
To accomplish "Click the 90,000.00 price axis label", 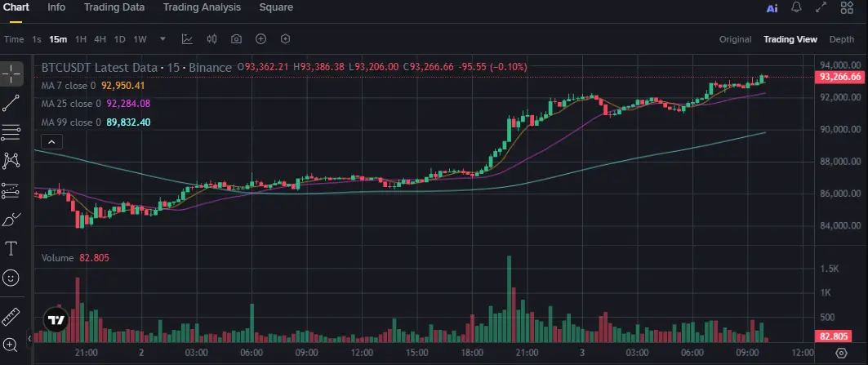I will (840, 130).
